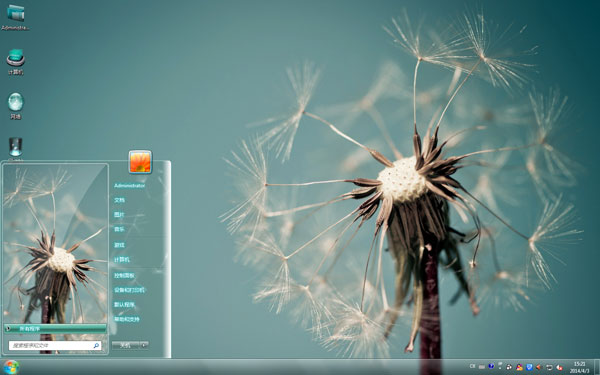600x375 pixels.
Task: Click the colorful figures tray icon
Action: [x=519, y=367]
